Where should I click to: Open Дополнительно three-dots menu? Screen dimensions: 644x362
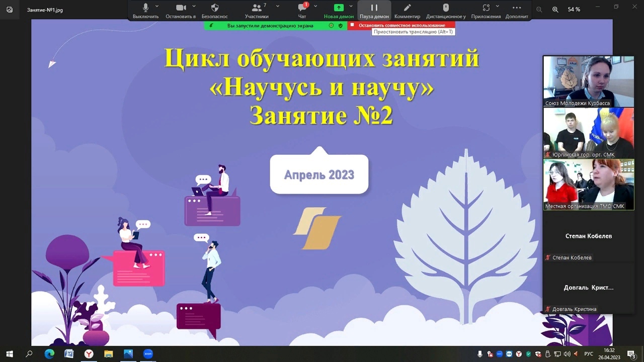point(517,11)
